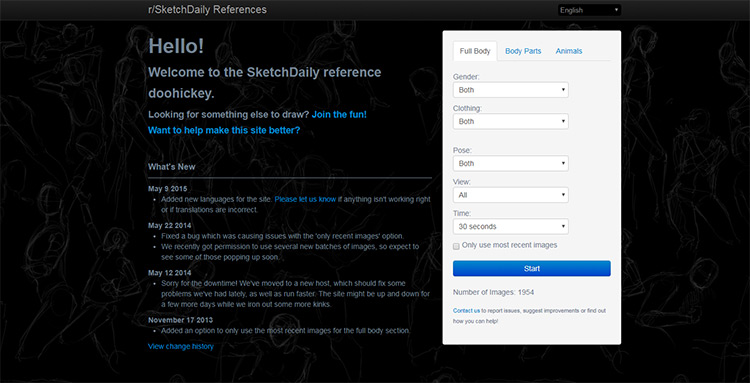Click the May 9 2015 date entry

tap(167, 189)
